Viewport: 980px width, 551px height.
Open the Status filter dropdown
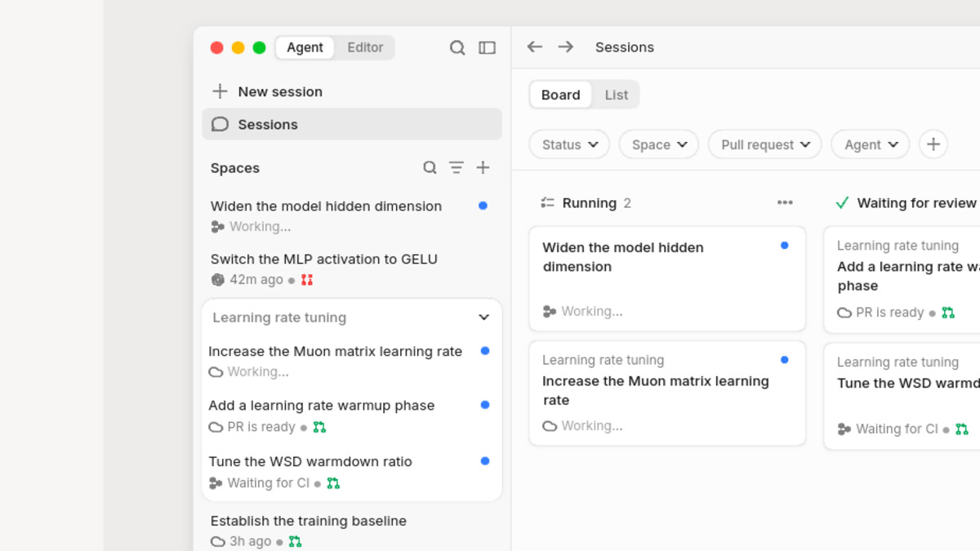[569, 144]
